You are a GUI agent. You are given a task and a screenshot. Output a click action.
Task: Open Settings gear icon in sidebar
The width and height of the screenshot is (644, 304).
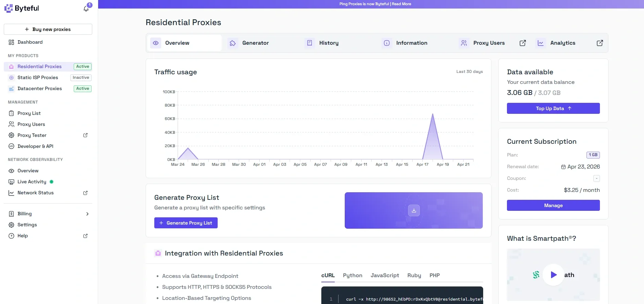[11, 225]
